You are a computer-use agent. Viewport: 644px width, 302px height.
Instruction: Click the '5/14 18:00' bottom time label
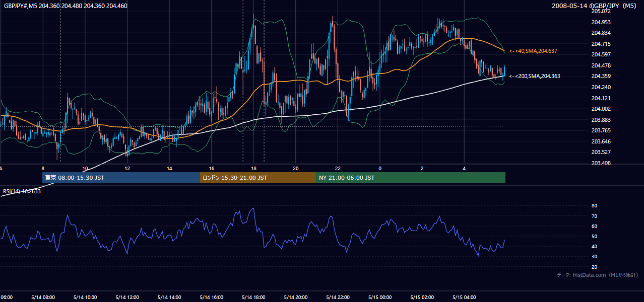[x=253, y=297]
